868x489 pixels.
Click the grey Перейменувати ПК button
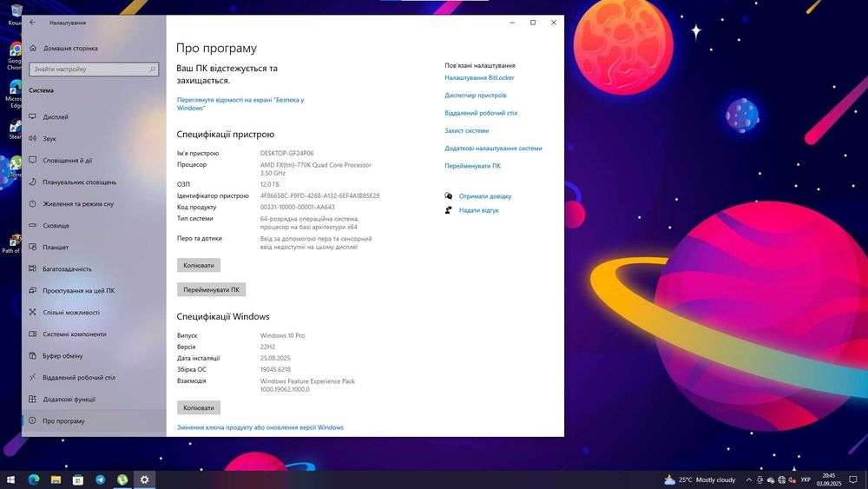(212, 289)
